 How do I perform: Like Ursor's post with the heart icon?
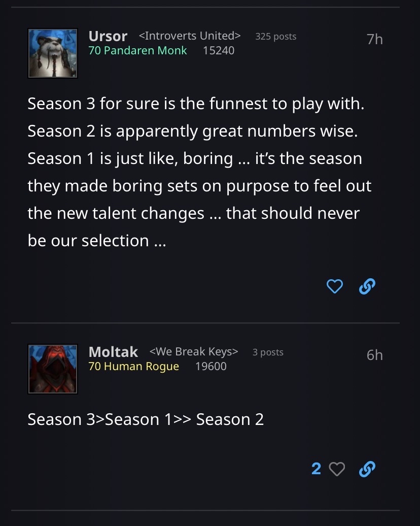click(x=334, y=287)
